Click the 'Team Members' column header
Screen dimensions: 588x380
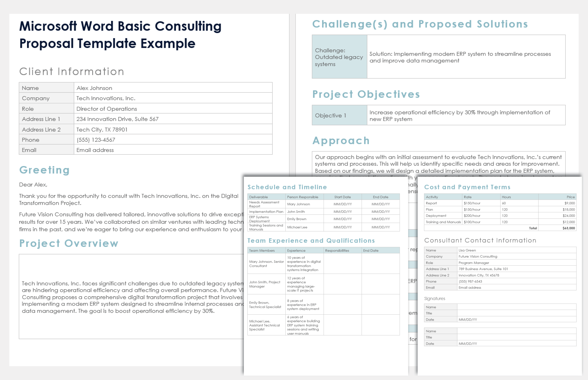pos(267,250)
